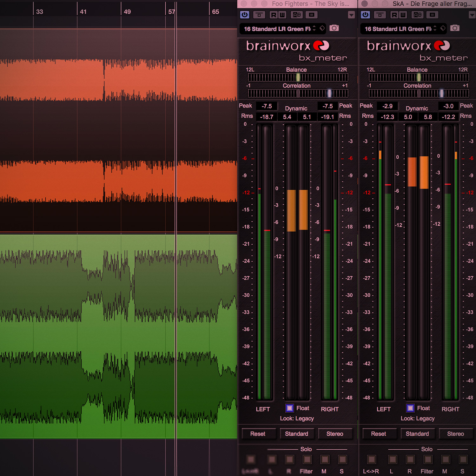476x476 pixels.
Task: Take snapshot with SkA plugin camera icon
Action: (x=455, y=28)
